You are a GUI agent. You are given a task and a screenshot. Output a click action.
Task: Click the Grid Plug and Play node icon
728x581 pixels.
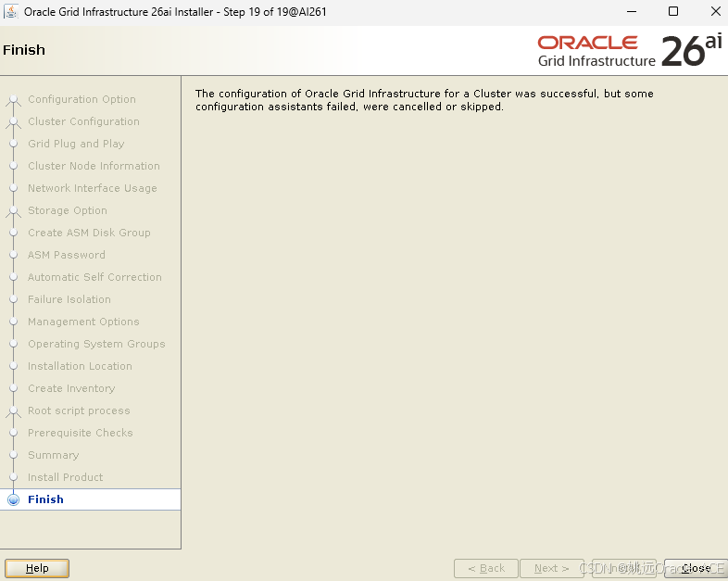(x=14, y=144)
